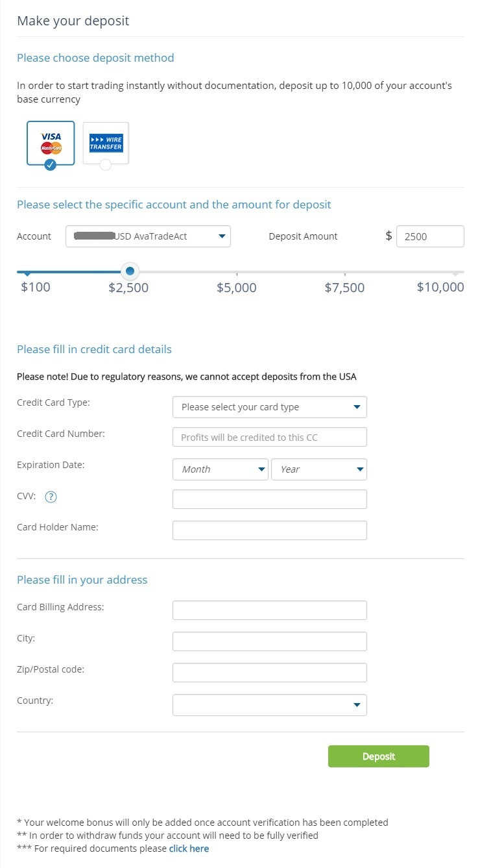Click the deposit amount slider handle
The image size is (478, 868).
point(130,271)
